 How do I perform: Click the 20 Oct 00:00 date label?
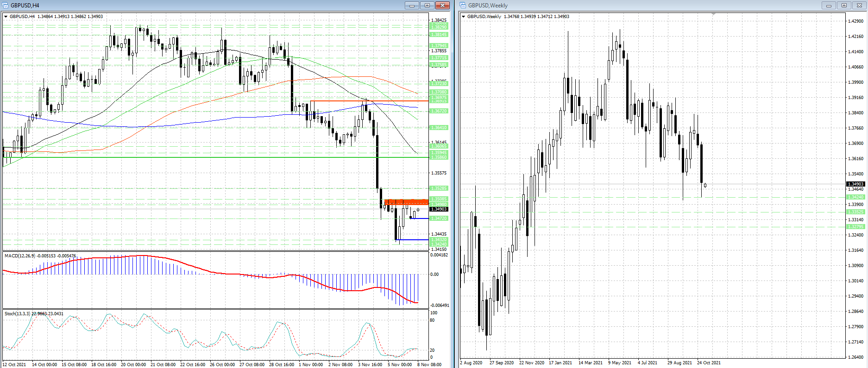[x=133, y=365]
